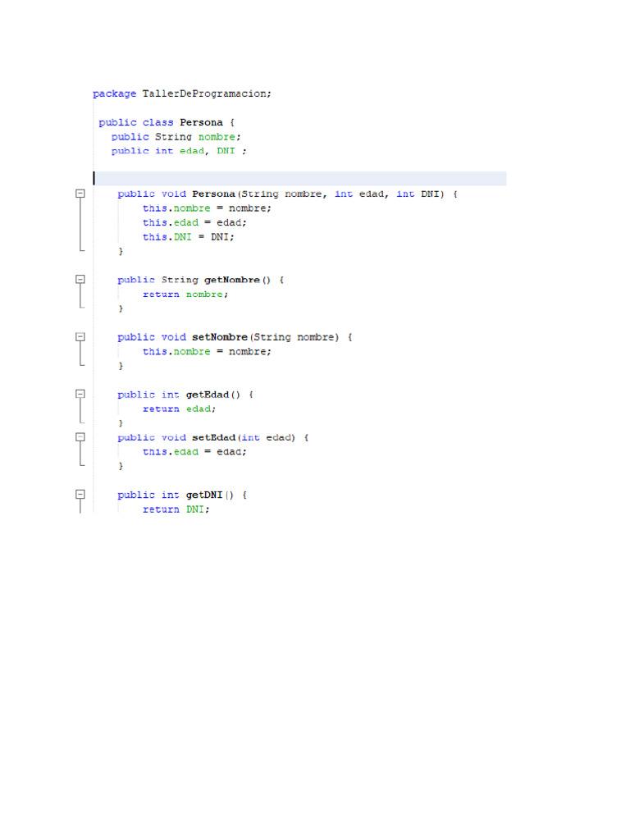630x840 pixels.
Task: Click the class name Persona in declaration
Action: (201, 123)
